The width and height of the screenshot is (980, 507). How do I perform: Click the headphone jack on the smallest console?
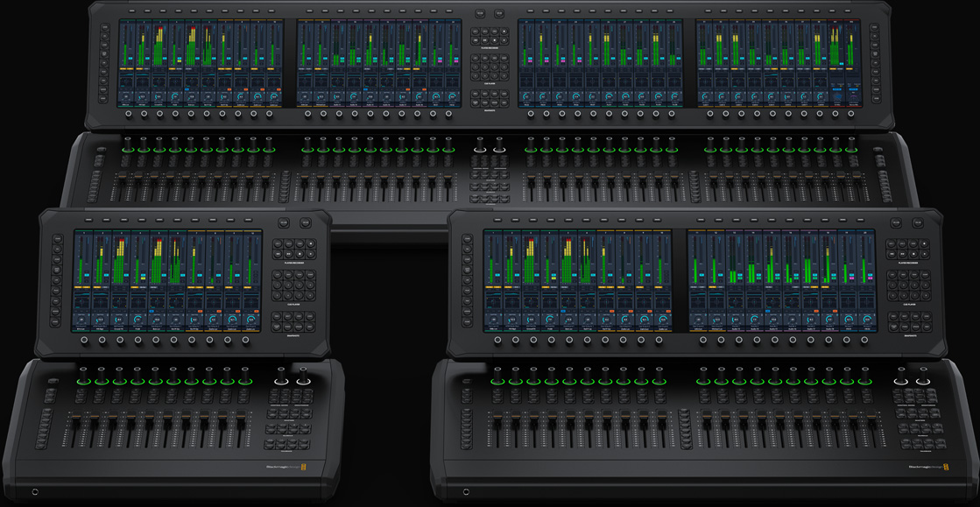click(x=35, y=492)
